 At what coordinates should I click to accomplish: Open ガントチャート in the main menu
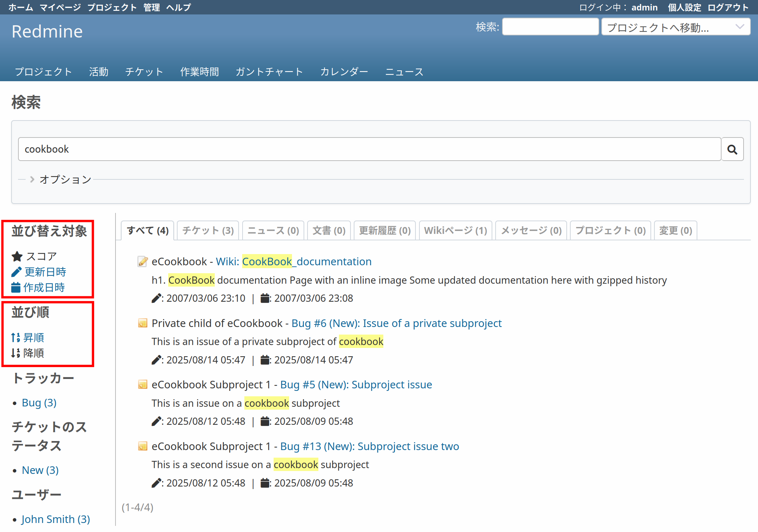click(x=269, y=72)
